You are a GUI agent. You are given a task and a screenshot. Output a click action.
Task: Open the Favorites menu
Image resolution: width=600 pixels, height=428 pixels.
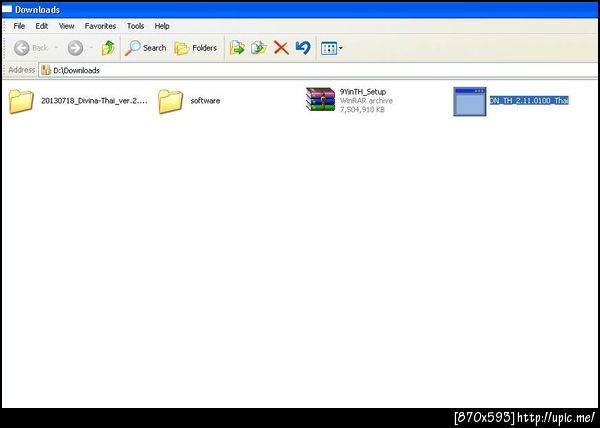(100, 26)
